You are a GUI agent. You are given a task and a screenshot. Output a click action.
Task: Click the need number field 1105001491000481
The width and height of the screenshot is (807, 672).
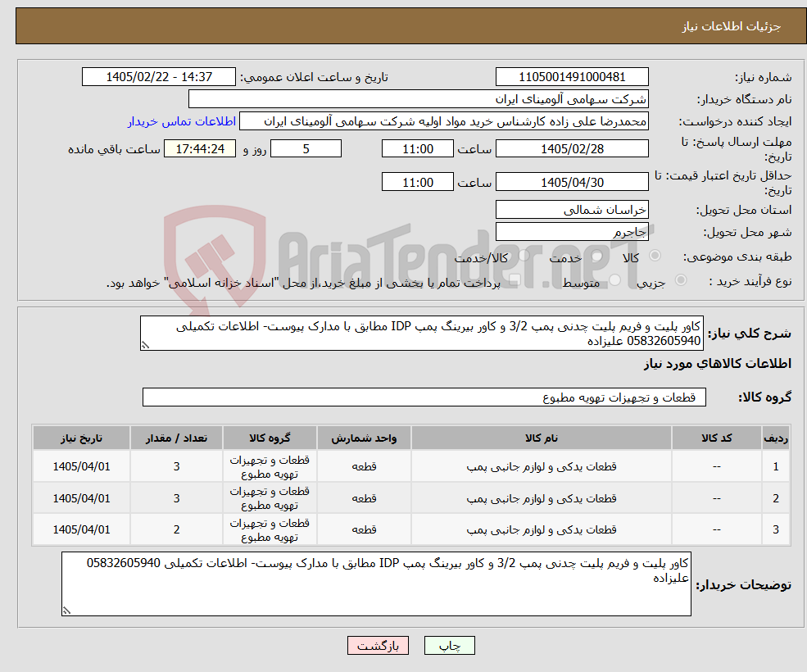[572, 77]
